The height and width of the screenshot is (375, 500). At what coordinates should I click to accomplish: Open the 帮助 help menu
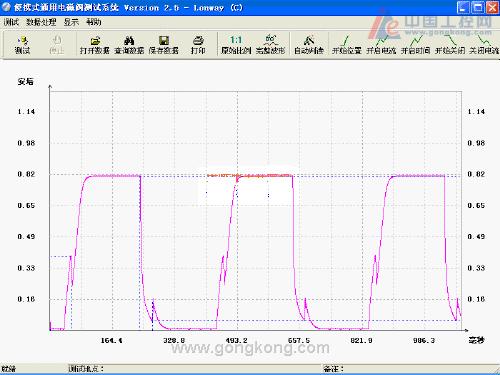click(x=94, y=22)
